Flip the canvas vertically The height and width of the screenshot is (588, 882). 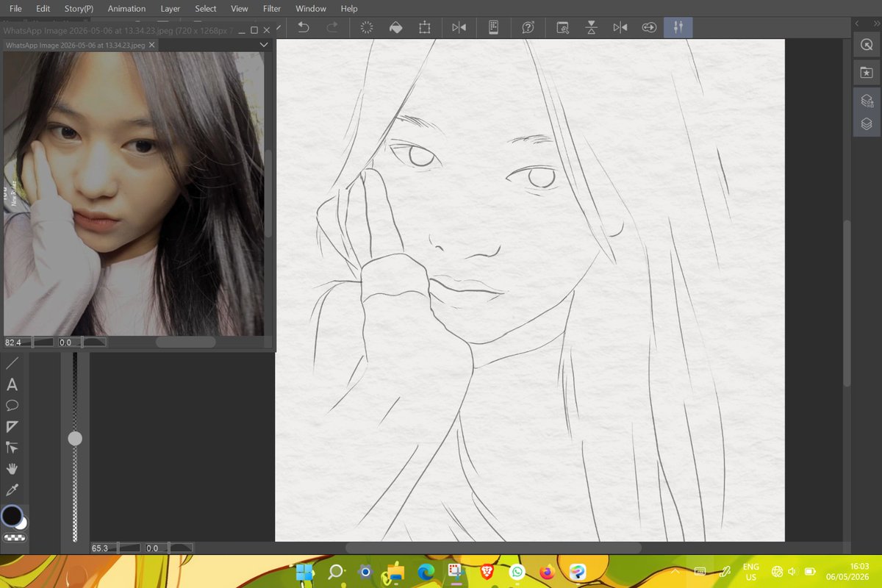[x=591, y=27]
